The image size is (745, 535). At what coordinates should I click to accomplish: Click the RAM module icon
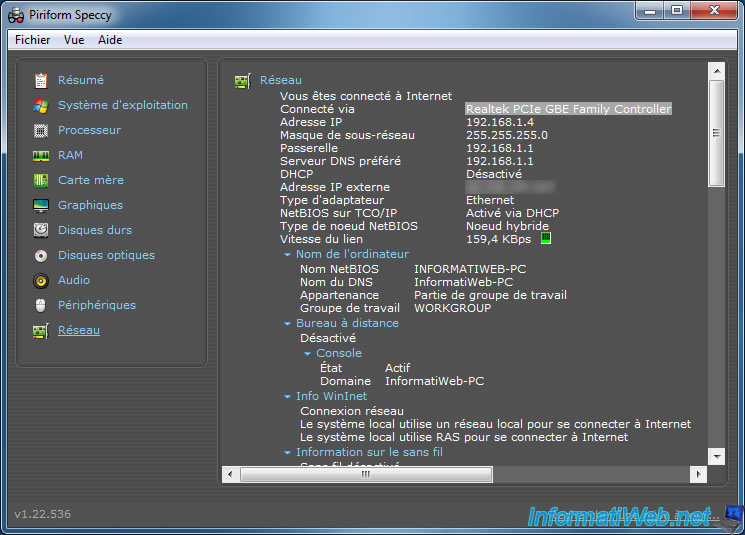coord(41,155)
